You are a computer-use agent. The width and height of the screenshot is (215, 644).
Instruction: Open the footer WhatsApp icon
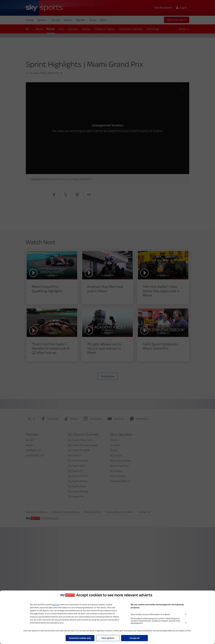(x=132, y=419)
